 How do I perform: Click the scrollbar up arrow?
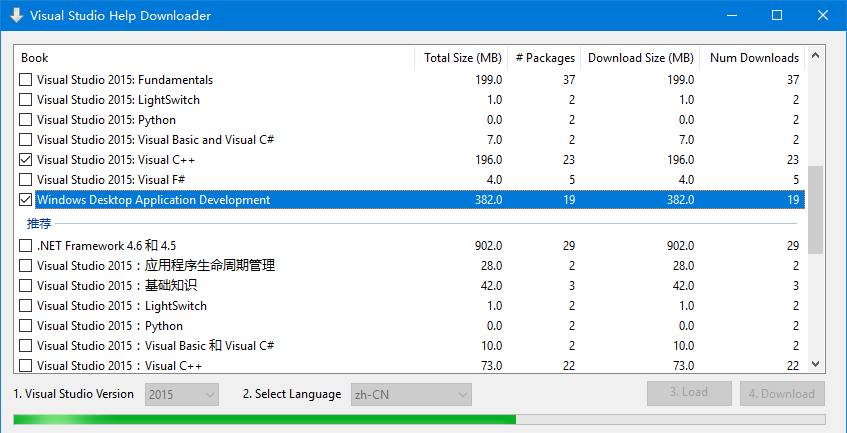[x=816, y=55]
